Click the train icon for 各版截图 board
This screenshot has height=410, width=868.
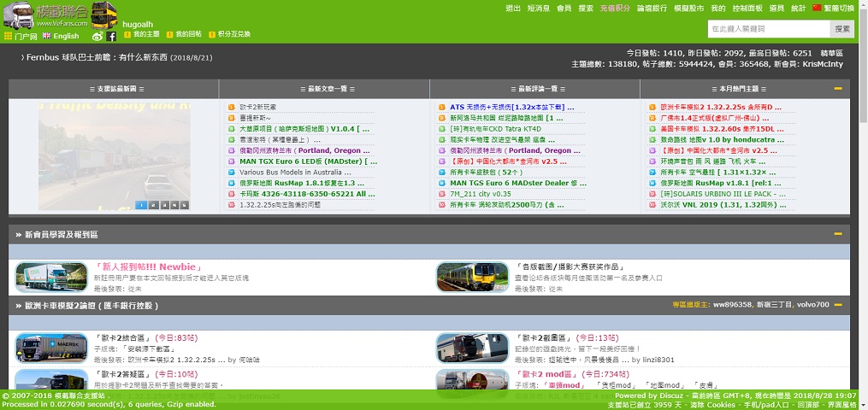click(x=472, y=277)
